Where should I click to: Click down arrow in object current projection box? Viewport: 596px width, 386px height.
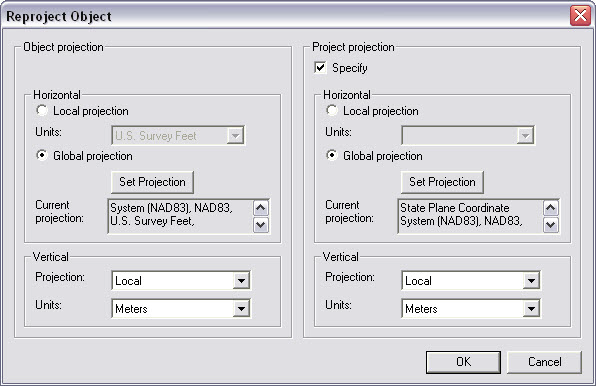261,225
